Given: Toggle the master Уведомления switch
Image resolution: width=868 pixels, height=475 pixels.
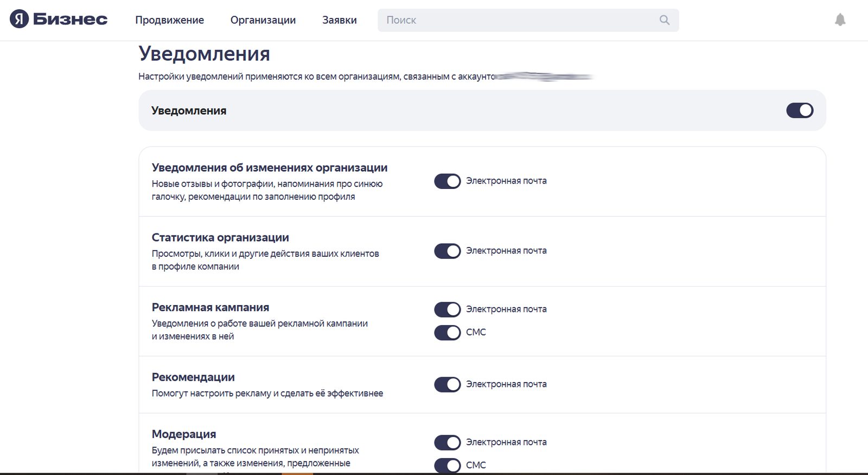Looking at the screenshot, I should pyautogui.click(x=800, y=110).
